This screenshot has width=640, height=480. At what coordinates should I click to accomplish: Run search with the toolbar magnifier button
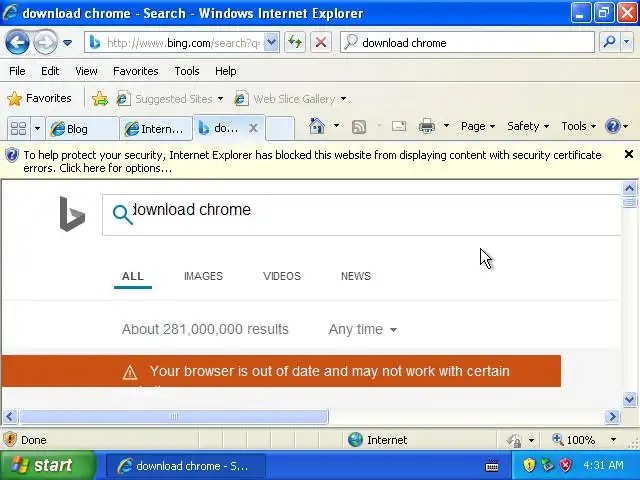click(609, 42)
